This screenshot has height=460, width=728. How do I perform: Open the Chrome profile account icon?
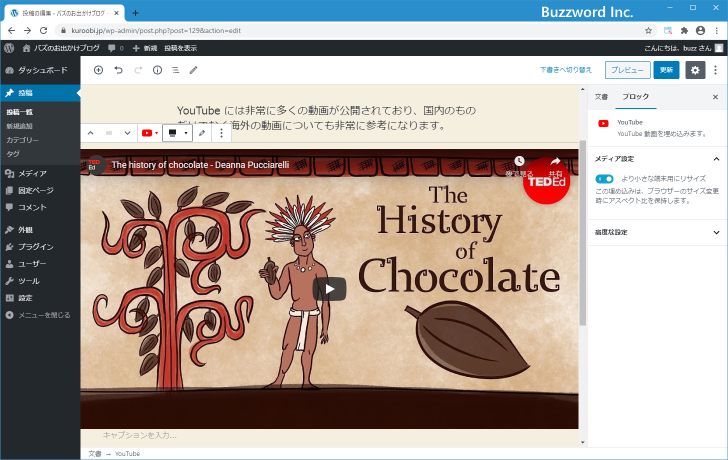coord(700,31)
